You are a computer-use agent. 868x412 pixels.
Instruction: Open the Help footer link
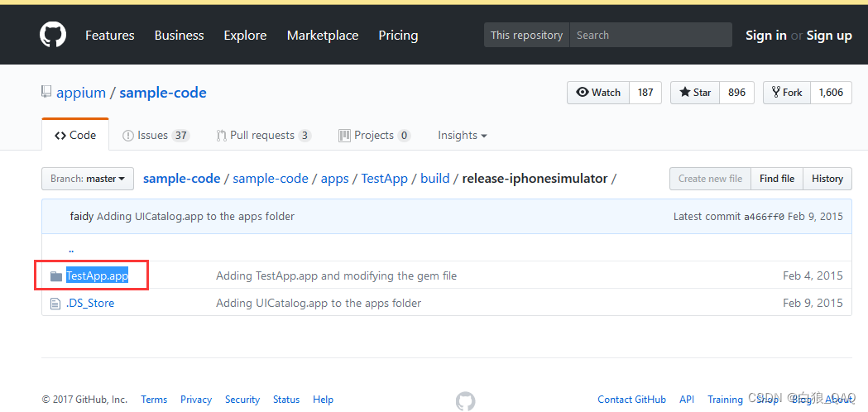tap(323, 400)
